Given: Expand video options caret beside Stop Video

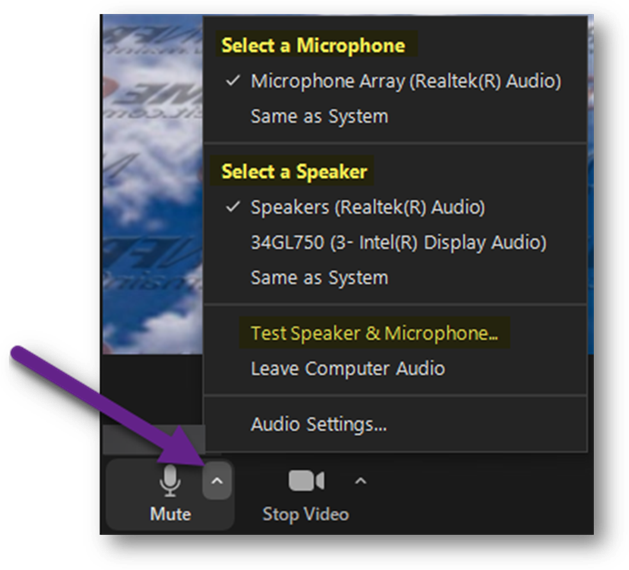Looking at the screenshot, I should tap(361, 481).
